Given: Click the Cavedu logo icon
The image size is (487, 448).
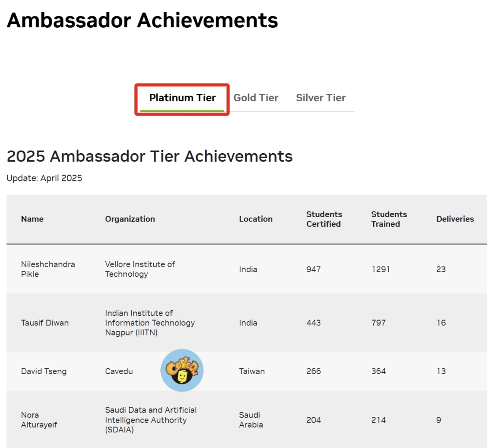Looking at the screenshot, I should click(x=182, y=370).
